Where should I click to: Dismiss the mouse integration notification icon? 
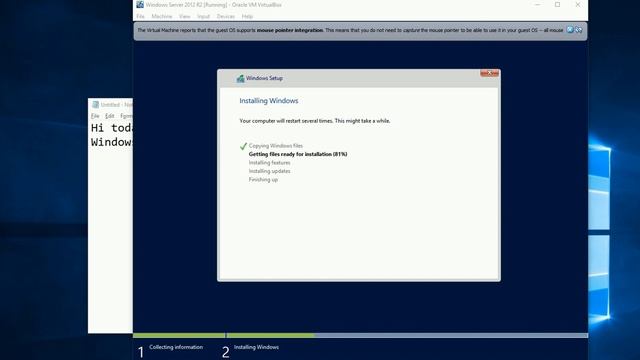pos(570,30)
